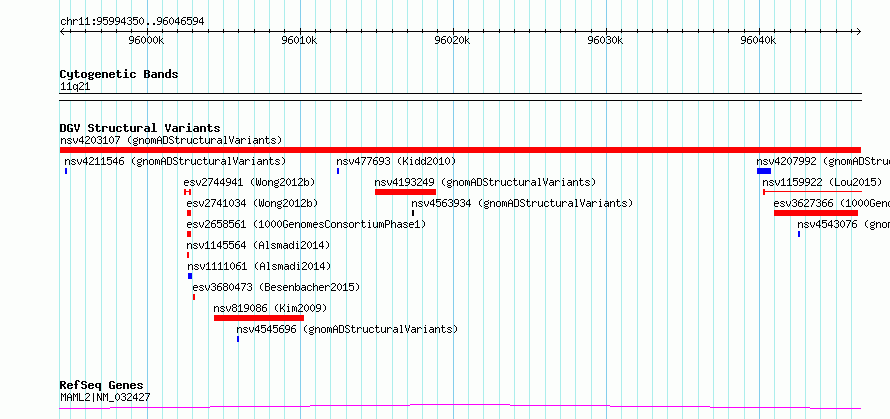890x419 pixels.
Task: Open the esv3680473 (Besenbacher2015) label
Action: click(276, 287)
